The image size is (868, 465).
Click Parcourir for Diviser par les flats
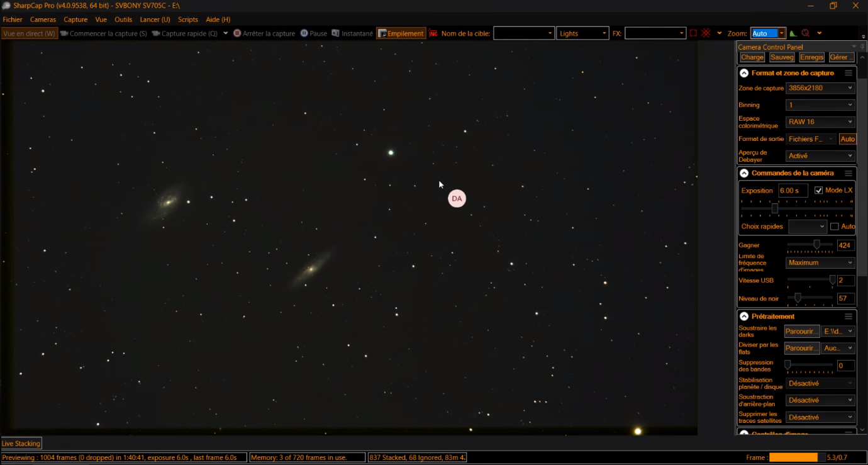(x=802, y=348)
